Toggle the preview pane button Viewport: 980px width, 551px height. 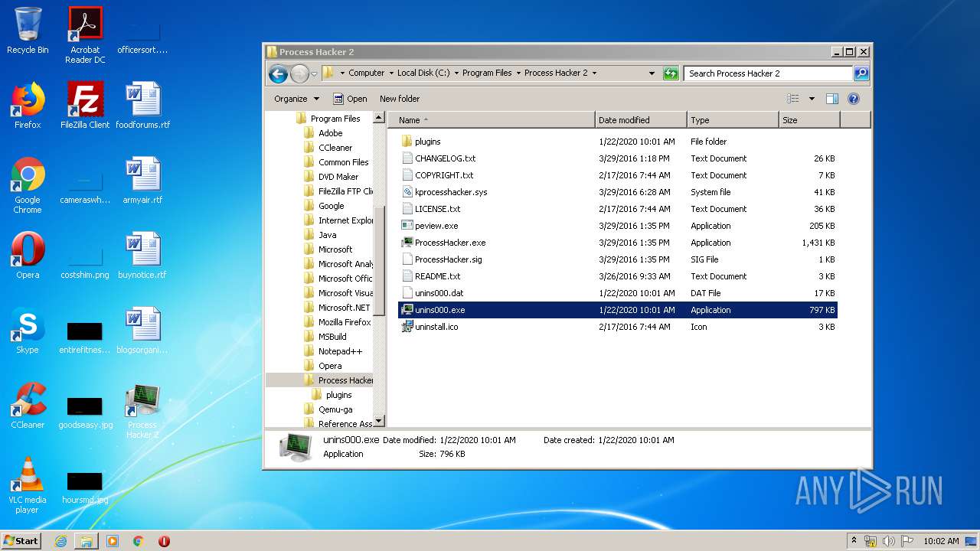pyautogui.click(x=832, y=99)
